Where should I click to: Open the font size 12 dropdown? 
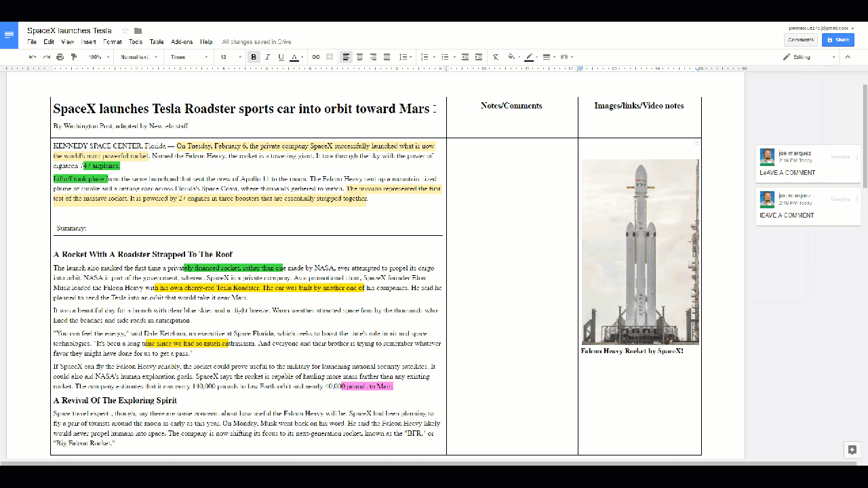pyautogui.click(x=231, y=57)
